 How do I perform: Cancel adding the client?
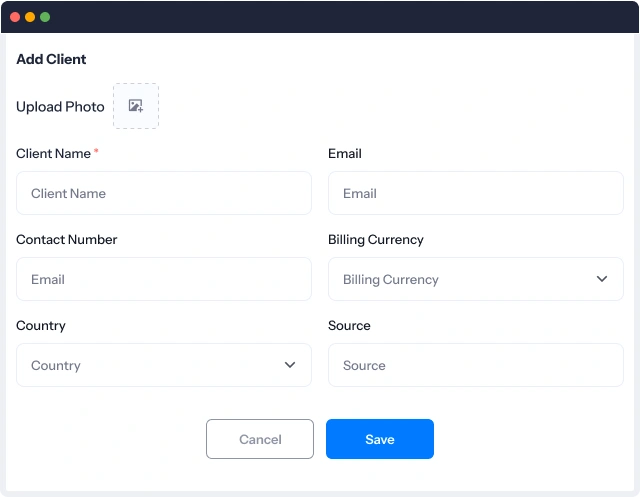pos(260,439)
